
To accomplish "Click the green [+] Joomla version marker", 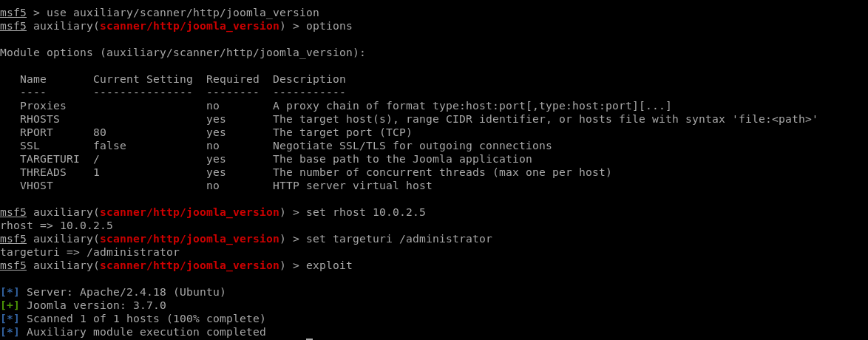I will (x=10, y=306).
